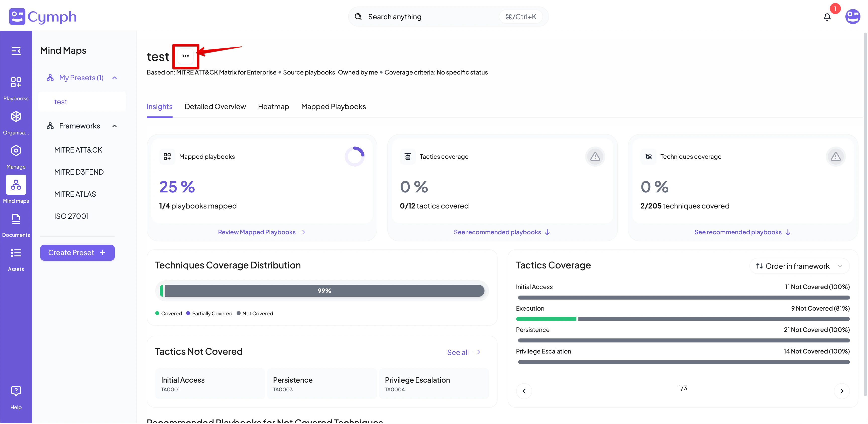The width and height of the screenshot is (868, 424).
Task: Open the notifications bell
Action: 827,17
